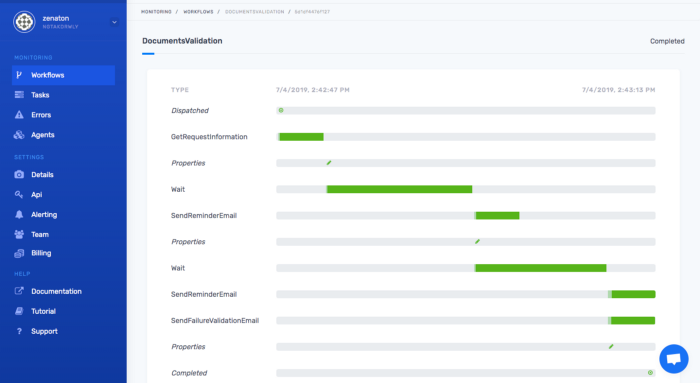The width and height of the screenshot is (700, 383).
Task: Click the Documentation external link icon
Action: [19, 291]
